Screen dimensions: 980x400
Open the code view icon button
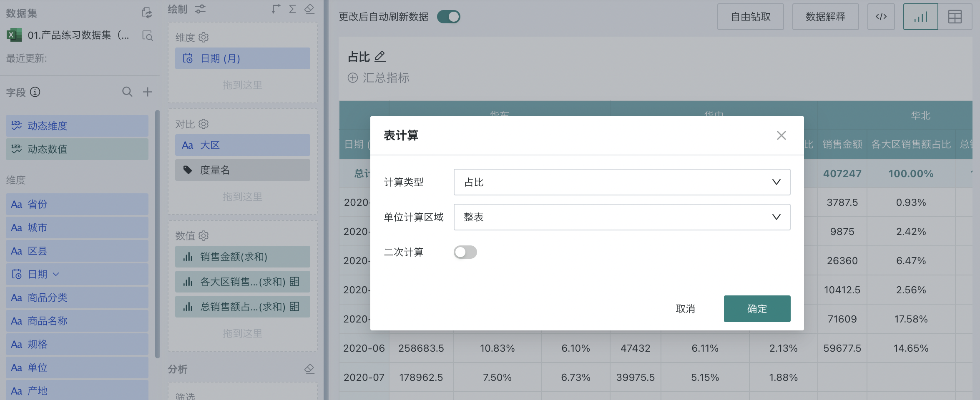tap(881, 17)
